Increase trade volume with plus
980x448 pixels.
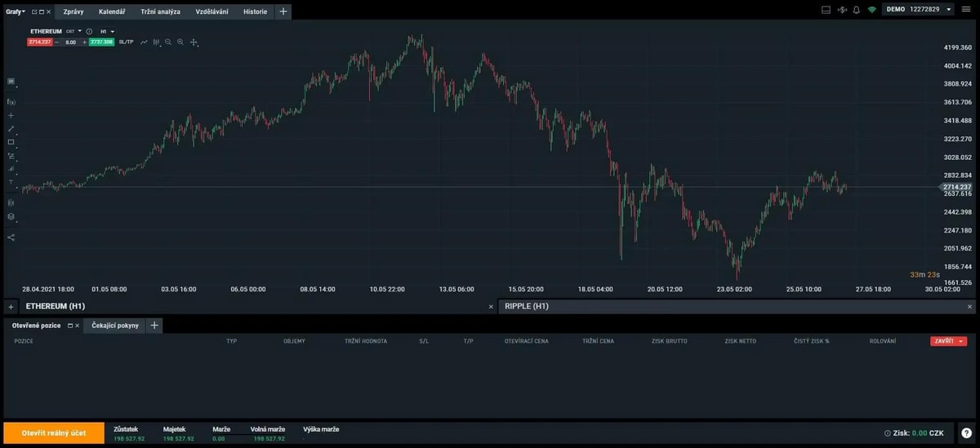[84, 42]
